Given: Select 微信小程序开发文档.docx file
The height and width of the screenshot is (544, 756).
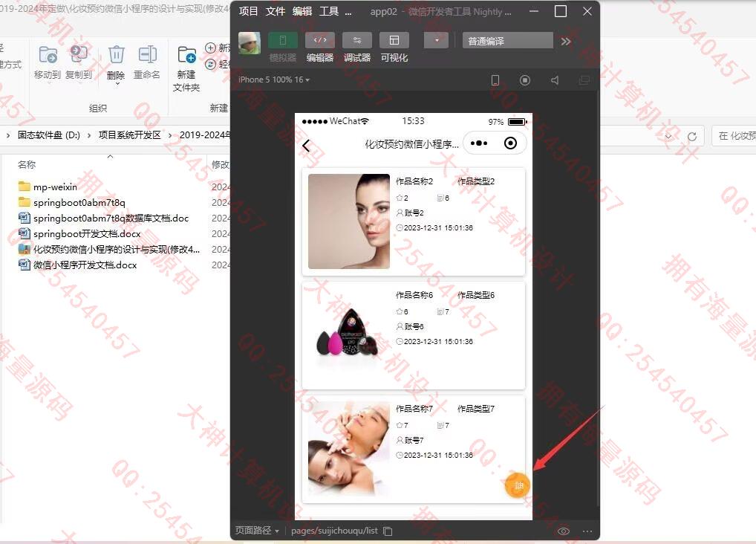Looking at the screenshot, I should coord(85,265).
